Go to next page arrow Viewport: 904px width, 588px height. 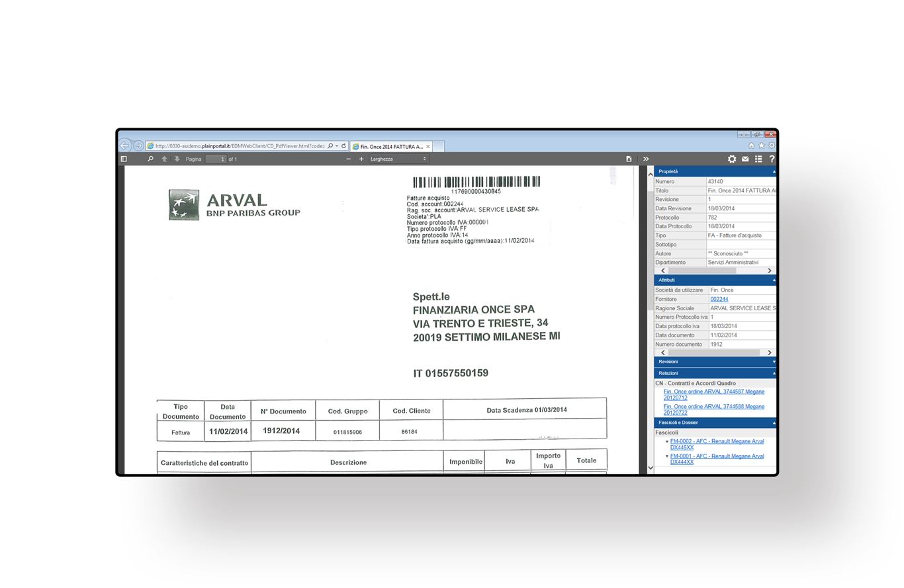[177, 159]
